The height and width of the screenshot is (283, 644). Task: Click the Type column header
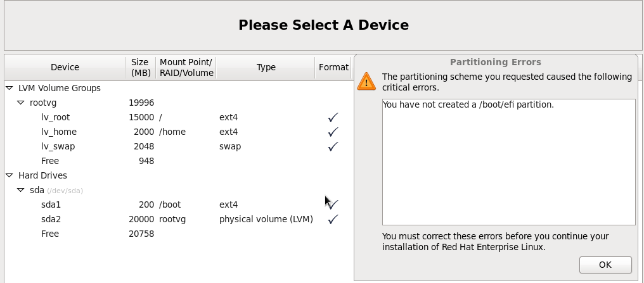[266, 67]
